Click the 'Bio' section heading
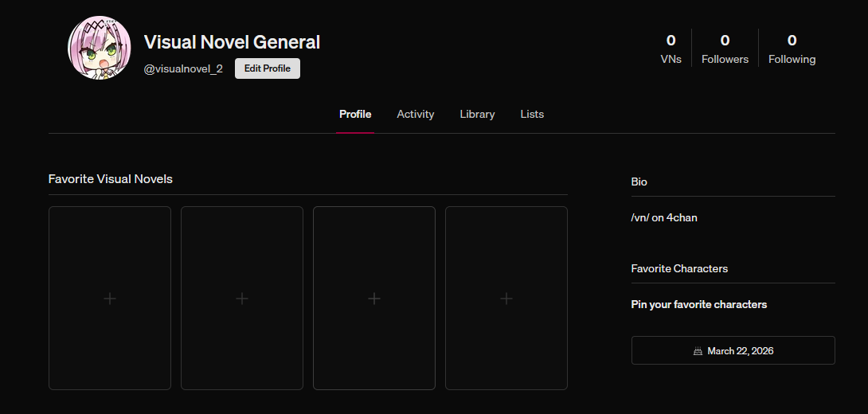The width and height of the screenshot is (868, 414). pyautogui.click(x=639, y=182)
